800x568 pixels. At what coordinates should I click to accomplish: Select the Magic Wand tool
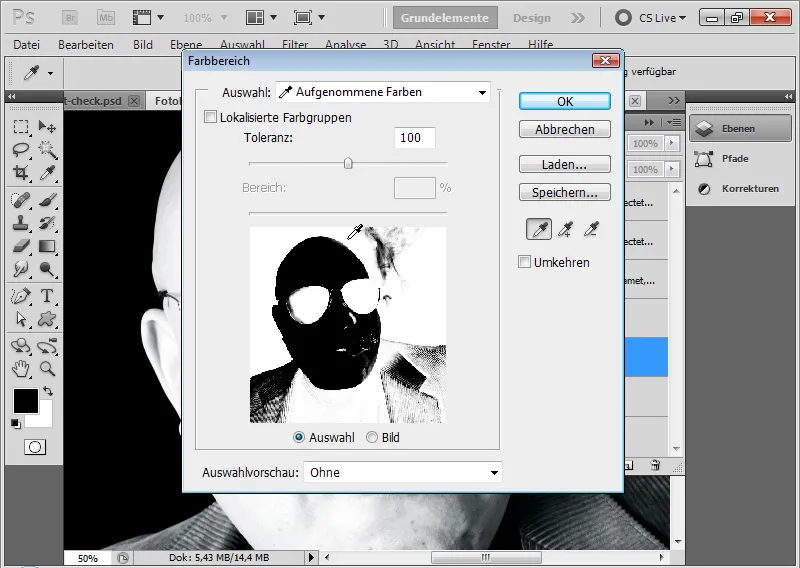pyautogui.click(x=47, y=150)
